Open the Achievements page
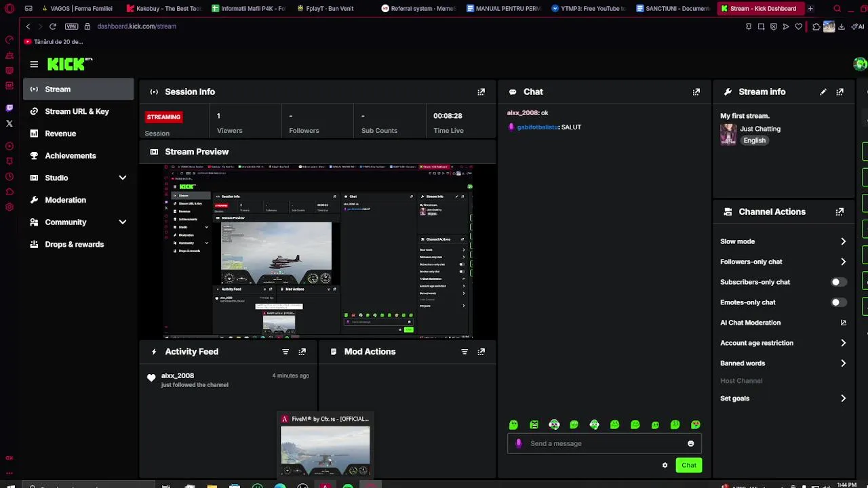Viewport: 868px width, 488px height. (x=78, y=155)
